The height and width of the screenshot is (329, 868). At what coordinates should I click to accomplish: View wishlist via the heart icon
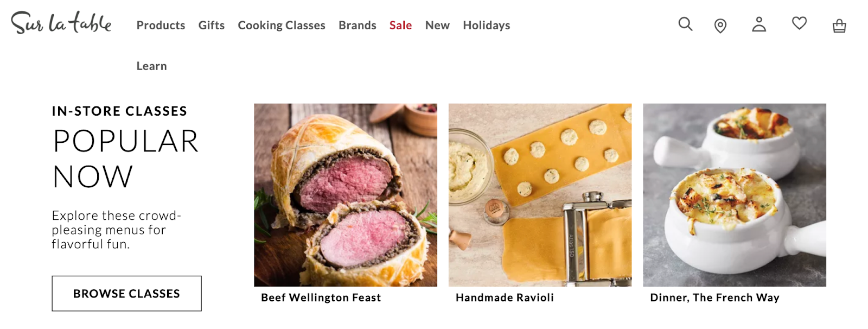click(x=799, y=23)
